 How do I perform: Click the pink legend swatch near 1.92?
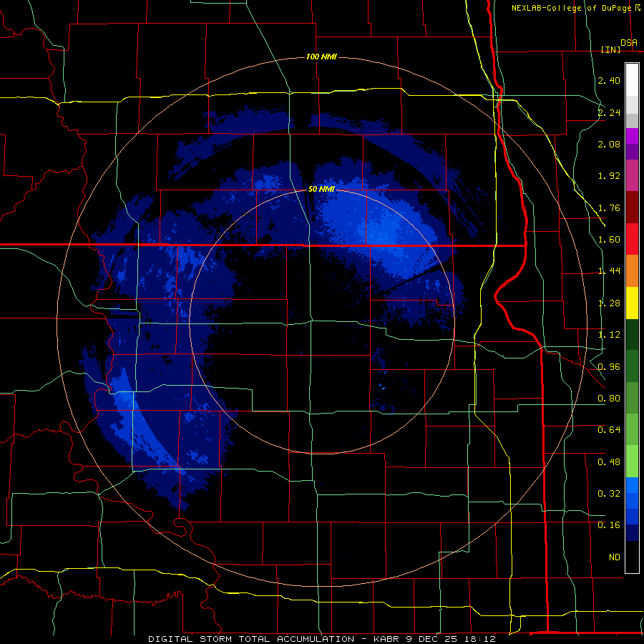632,175
